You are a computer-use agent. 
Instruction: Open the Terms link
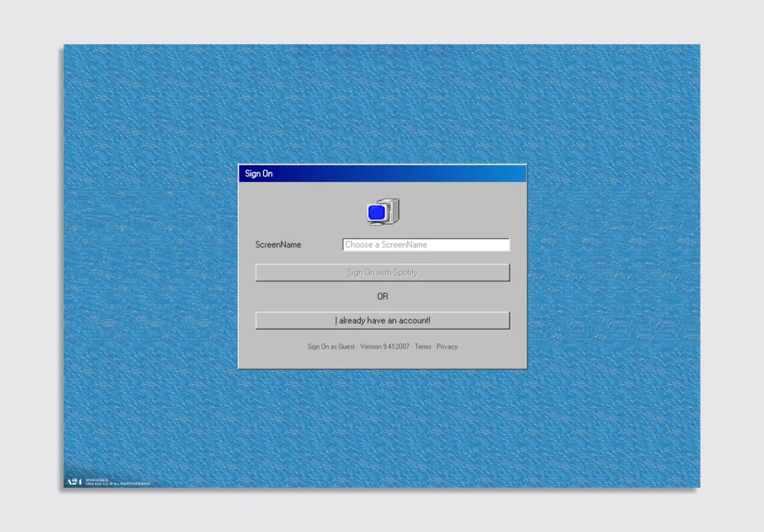click(x=423, y=347)
